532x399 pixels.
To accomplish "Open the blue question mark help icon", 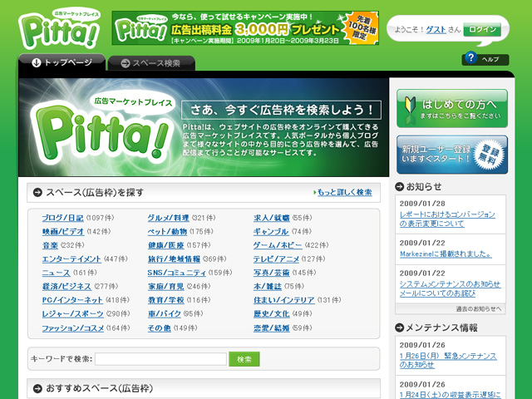I will click(470, 57).
